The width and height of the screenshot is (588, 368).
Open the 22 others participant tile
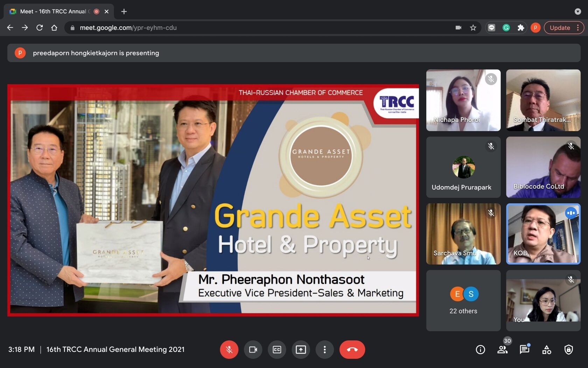coord(463,300)
